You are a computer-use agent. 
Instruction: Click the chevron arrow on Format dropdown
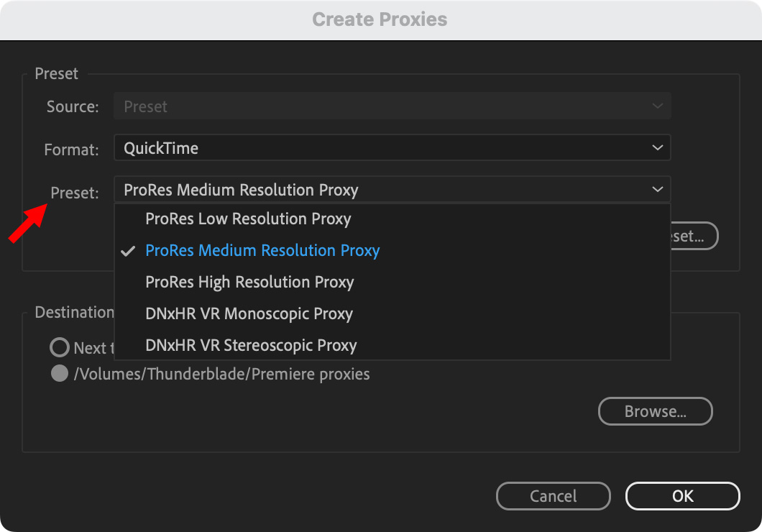(x=657, y=148)
